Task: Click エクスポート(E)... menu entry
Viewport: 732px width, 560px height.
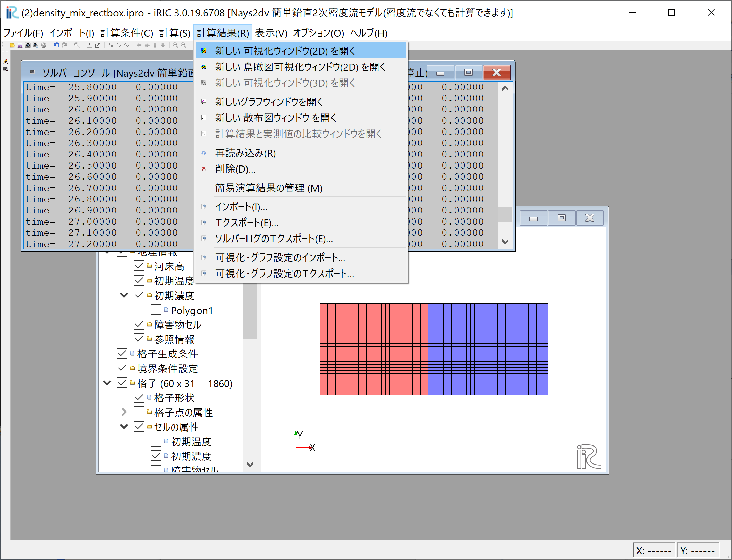Action: coord(301,223)
